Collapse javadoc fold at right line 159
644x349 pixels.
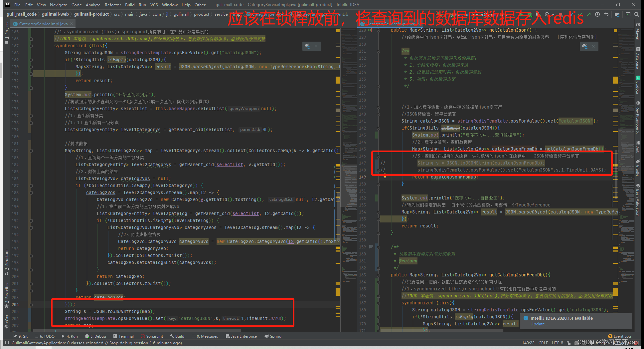(x=378, y=247)
